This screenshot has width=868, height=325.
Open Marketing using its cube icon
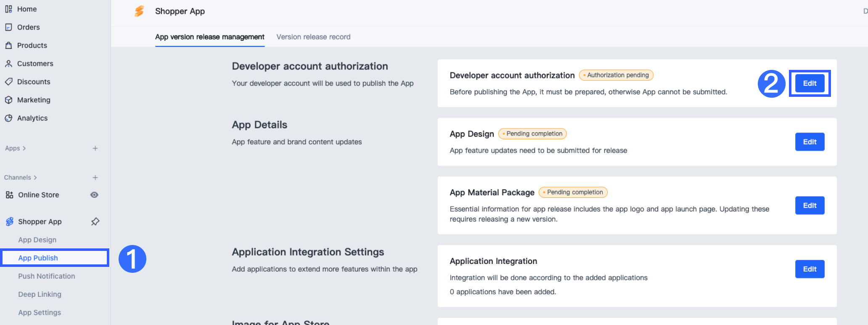pos(8,100)
